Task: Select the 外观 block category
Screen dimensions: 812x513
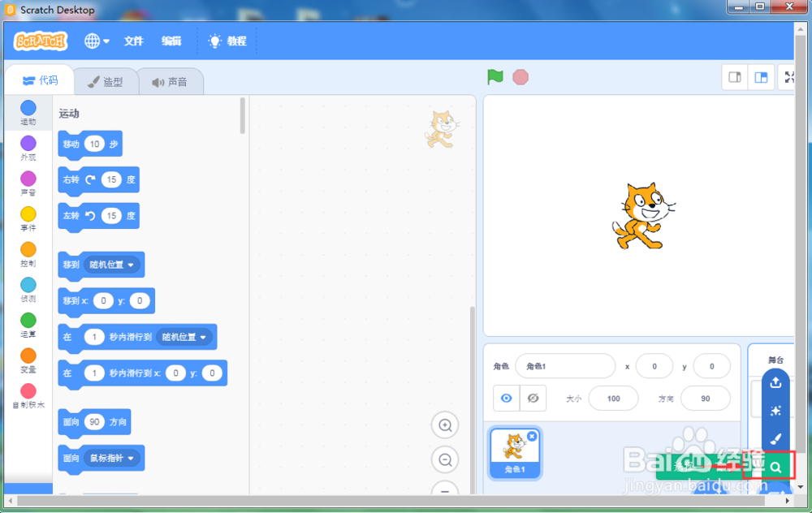Action: 28,148
